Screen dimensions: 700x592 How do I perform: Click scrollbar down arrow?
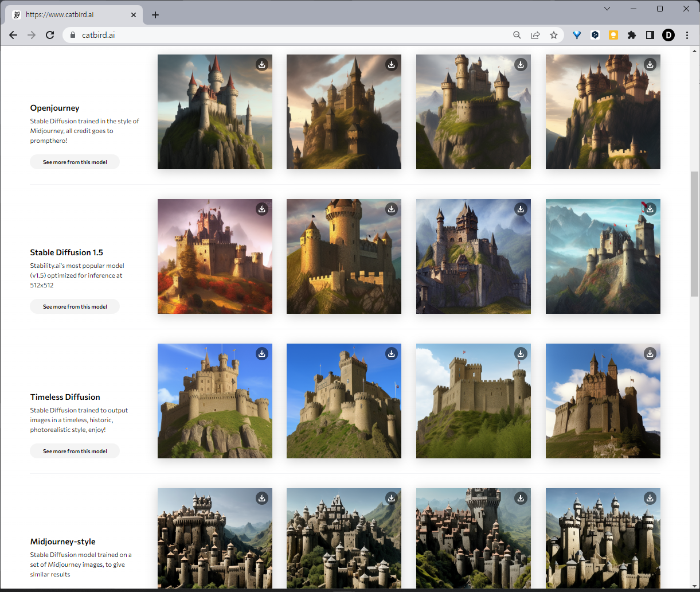695,585
